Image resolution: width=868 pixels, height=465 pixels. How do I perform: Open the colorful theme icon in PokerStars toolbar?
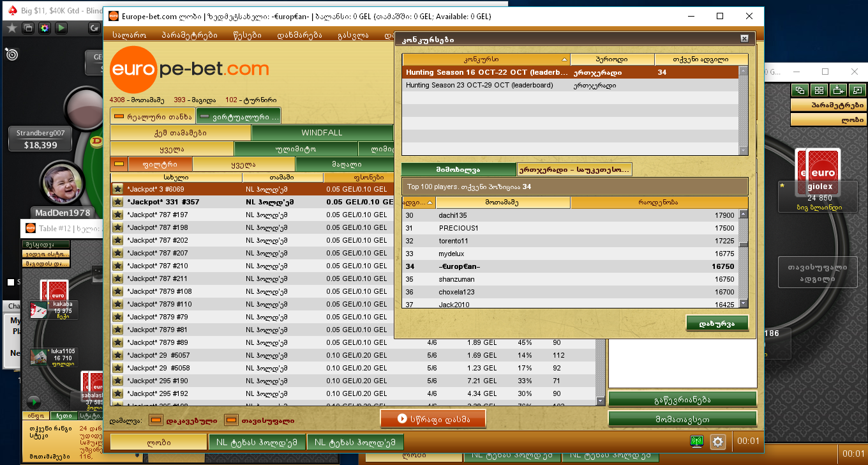click(44, 28)
